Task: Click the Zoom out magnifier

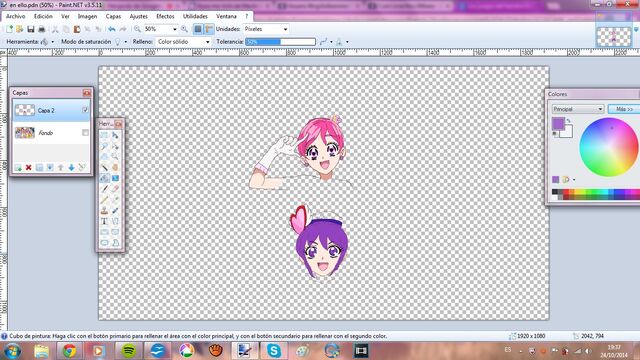Action: click(x=137, y=29)
